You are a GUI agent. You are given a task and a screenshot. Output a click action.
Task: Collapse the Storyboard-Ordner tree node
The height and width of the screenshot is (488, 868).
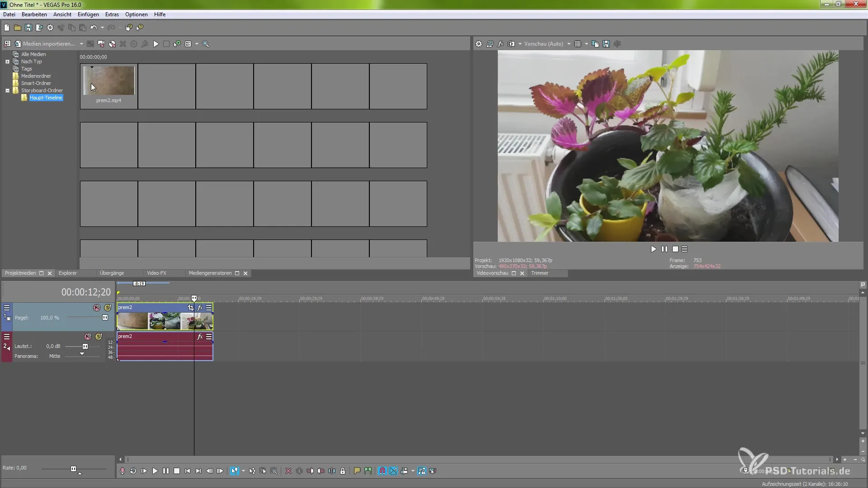click(7, 90)
